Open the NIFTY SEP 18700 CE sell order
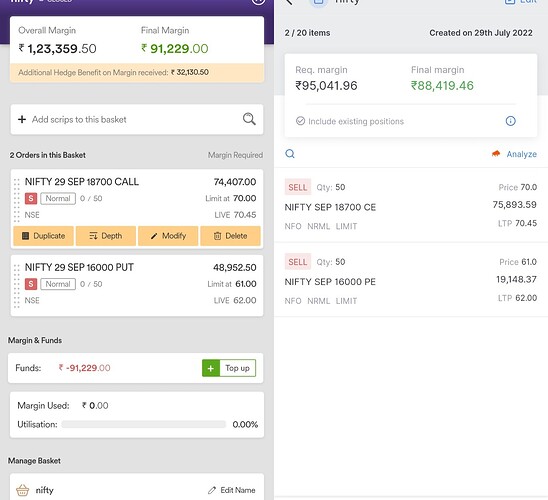 click(411, 206)
